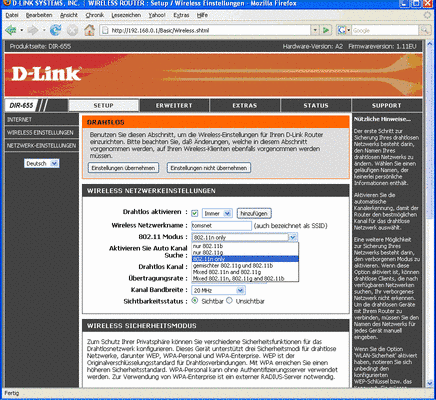This screenshot has width=436, height=400.
Task: Reload the page with the refresh icon
Action: pos(55,30)
